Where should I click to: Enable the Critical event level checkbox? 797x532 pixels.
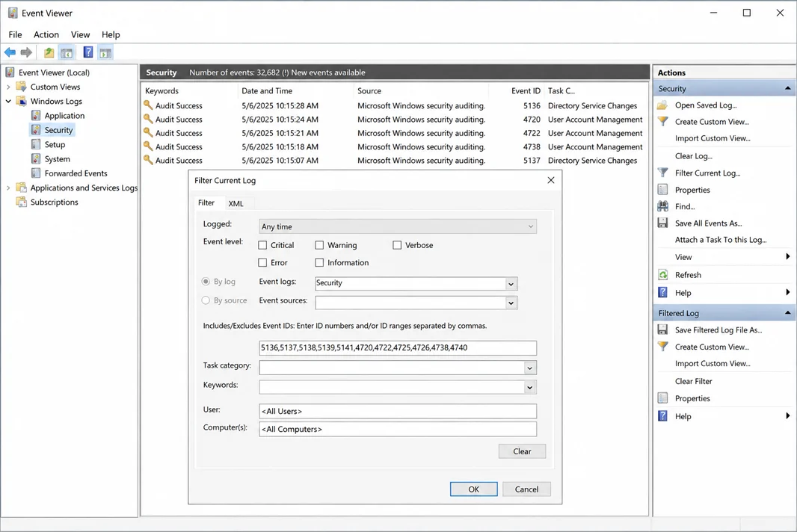coord(262,245)
